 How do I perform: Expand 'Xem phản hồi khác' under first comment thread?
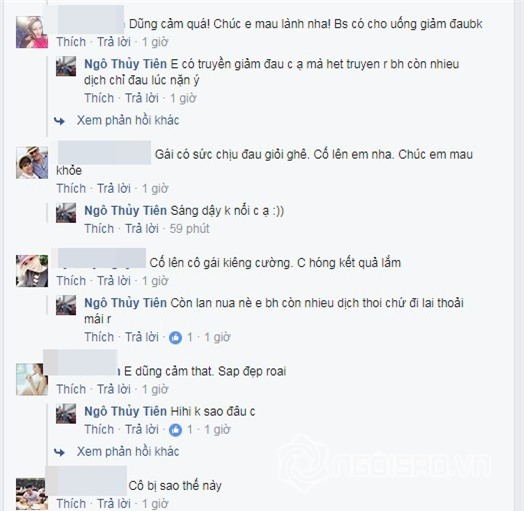[x=128, y=120]
